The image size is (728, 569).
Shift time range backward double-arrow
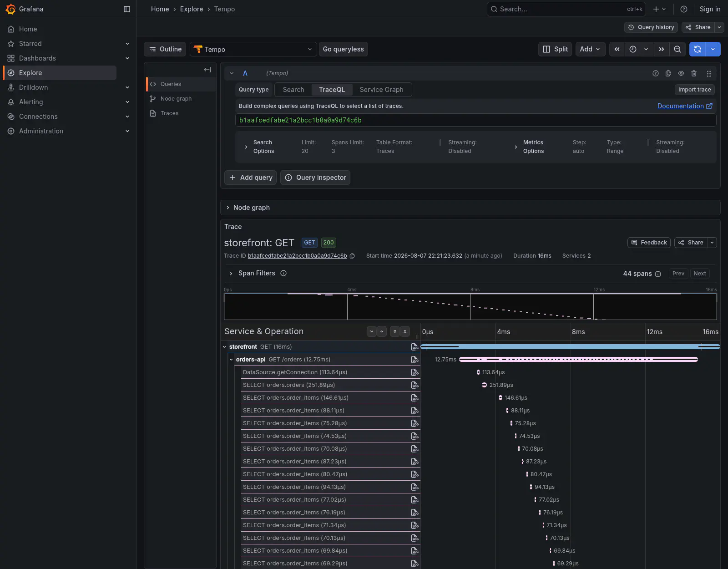[617, 49]
